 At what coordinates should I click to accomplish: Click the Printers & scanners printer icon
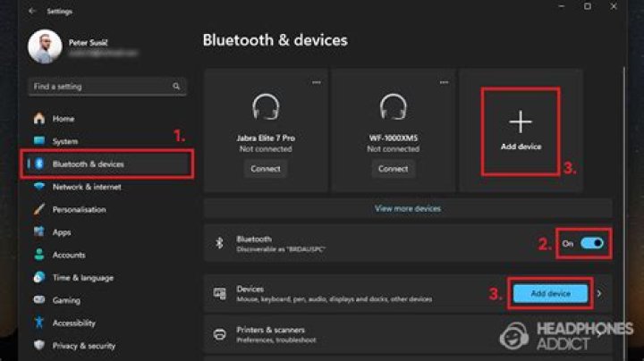(219, 334)
